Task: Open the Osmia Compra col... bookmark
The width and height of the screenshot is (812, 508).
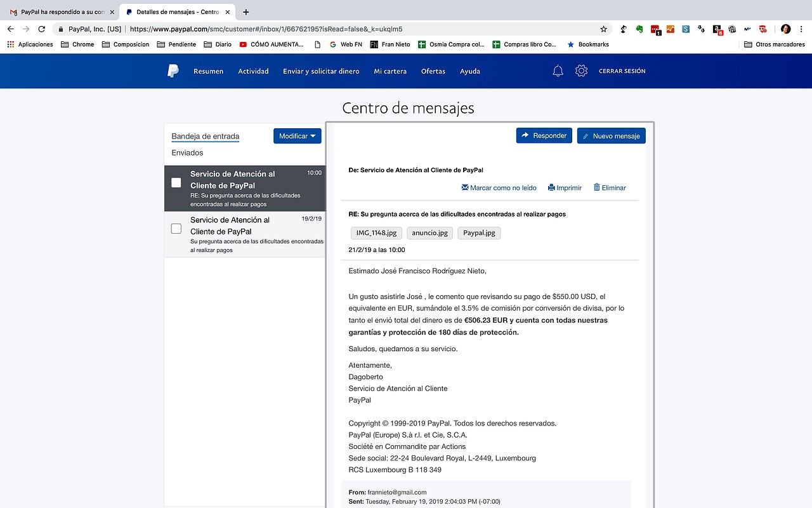Action: tap(451, 44)
